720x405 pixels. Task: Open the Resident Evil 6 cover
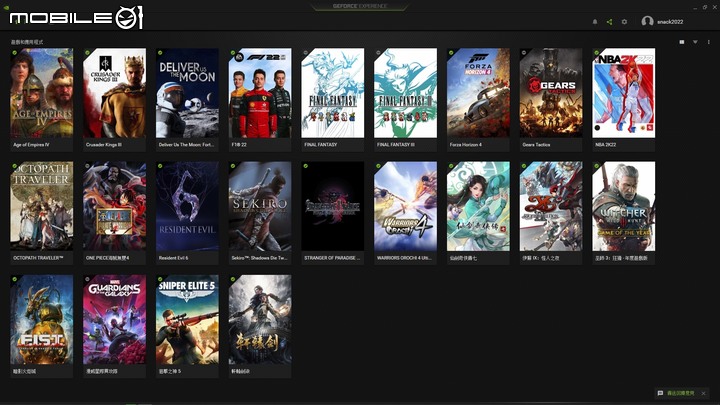point(187,206)
